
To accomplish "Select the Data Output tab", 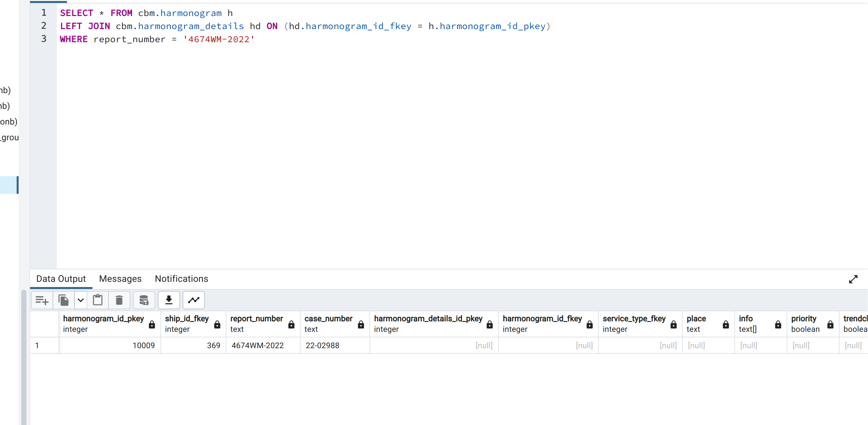I will (61, 279).
